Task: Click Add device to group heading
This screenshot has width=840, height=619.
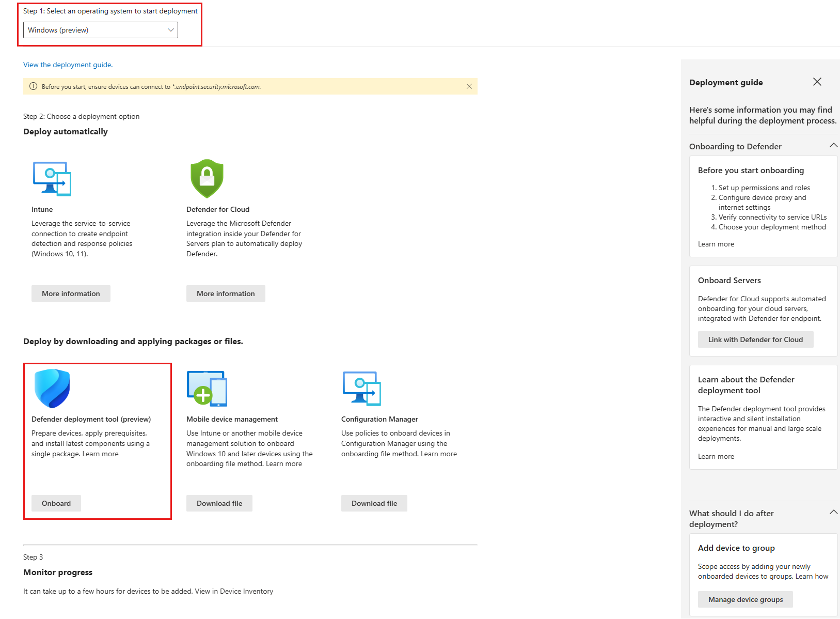Action: [x=736, y=548]
